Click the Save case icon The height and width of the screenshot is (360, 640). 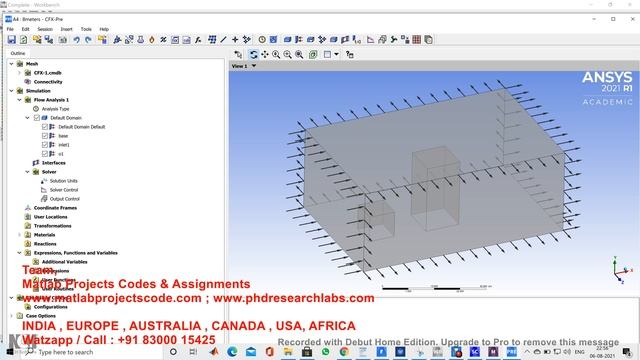(11, 40)
